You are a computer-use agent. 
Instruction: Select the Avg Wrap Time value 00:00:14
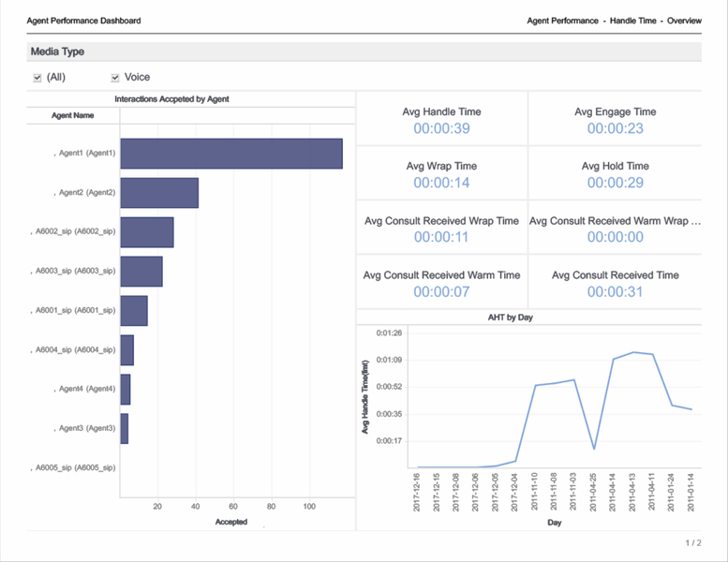click(441, 184)
